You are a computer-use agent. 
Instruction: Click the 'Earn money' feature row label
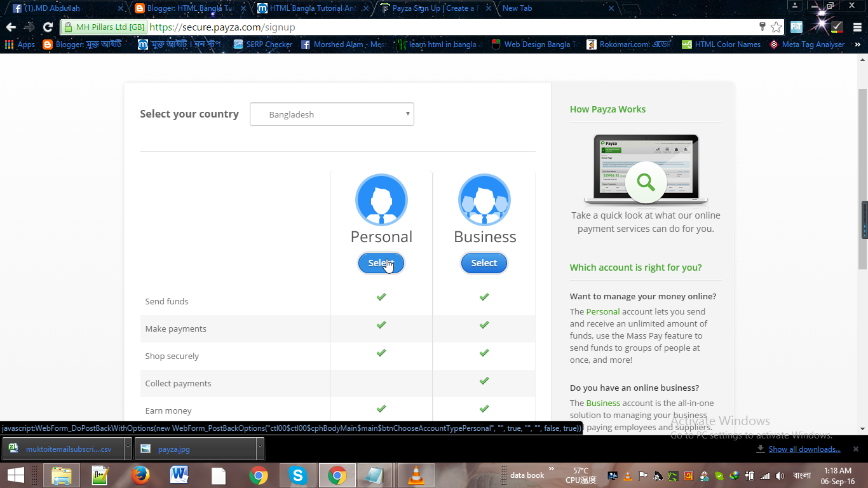(168, 410)
